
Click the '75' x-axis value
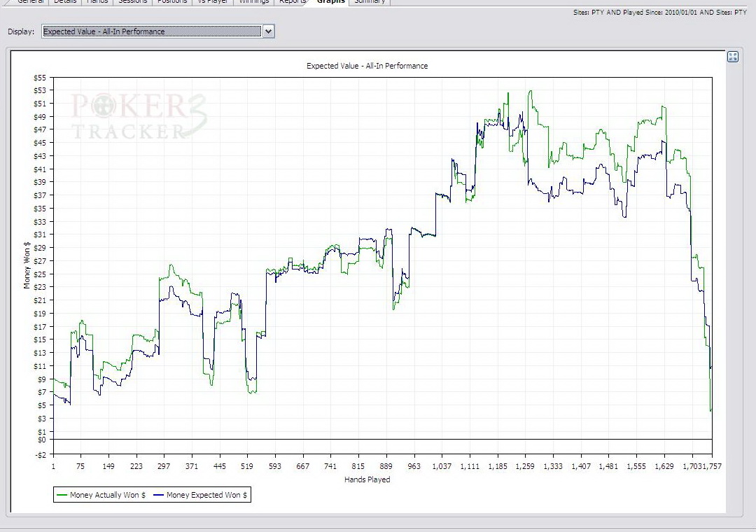coord(80,466)
